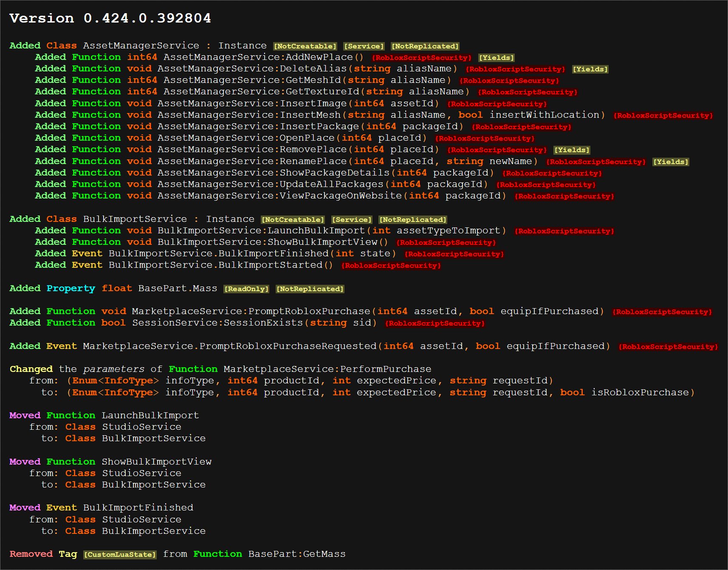728x570 pixels.
Task: Select "AssetManagerService : Instance" in the Added Class line
Action: click(x=175, y=45)
